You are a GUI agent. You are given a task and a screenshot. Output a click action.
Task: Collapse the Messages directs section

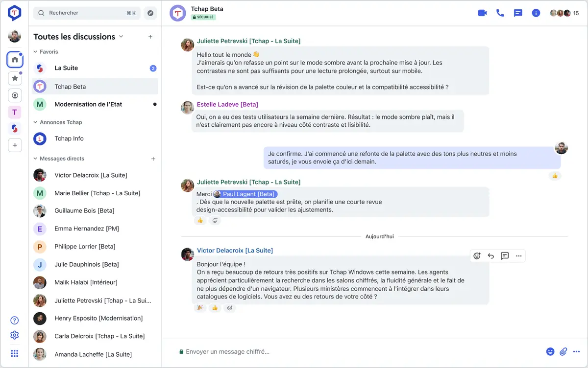tap(58, 159)
